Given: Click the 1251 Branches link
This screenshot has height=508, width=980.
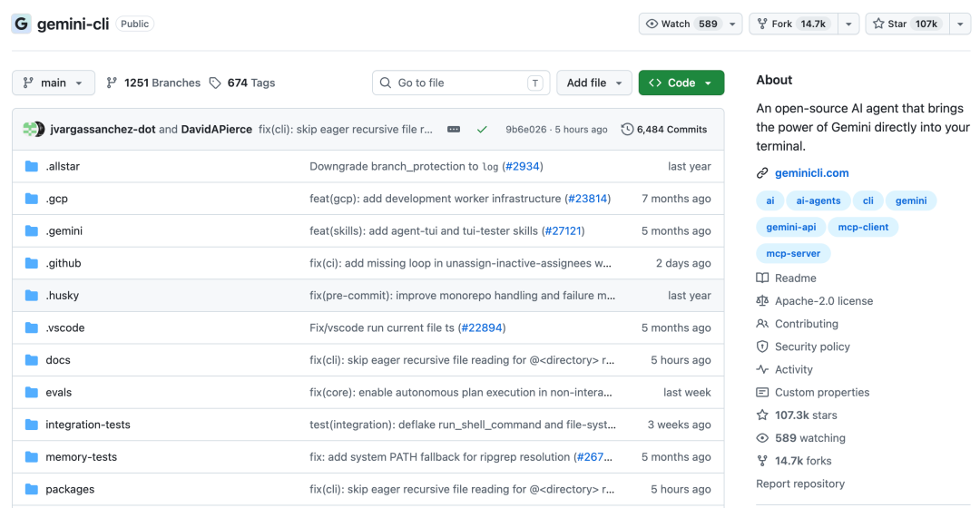Looking at the screenshot, I should tap(153, 83).
